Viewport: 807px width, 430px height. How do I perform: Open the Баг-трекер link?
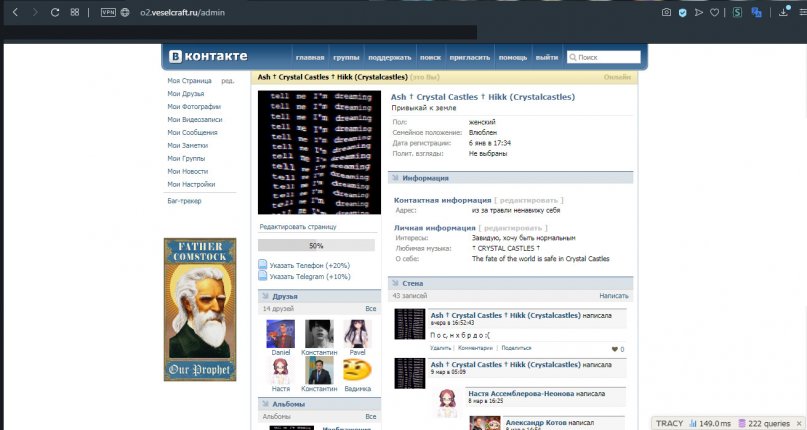(184, 201)
